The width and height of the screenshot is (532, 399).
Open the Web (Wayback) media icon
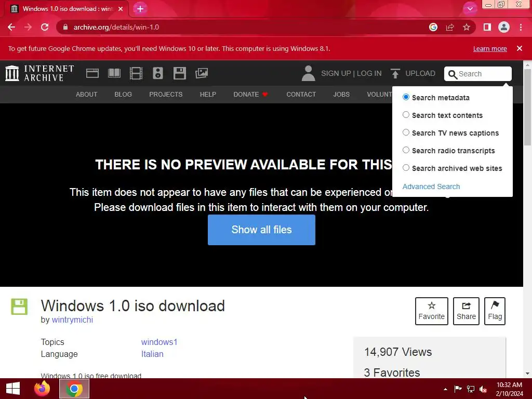[92, 73]
